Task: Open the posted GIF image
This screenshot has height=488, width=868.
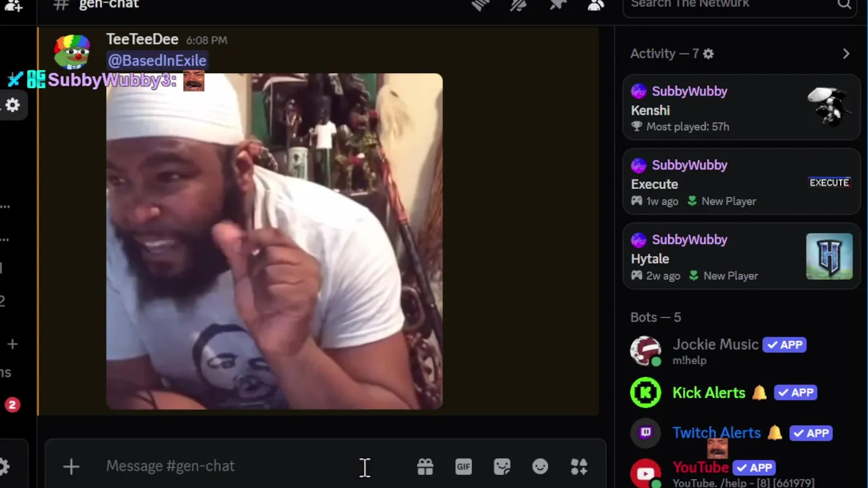Action: [275, 241]
